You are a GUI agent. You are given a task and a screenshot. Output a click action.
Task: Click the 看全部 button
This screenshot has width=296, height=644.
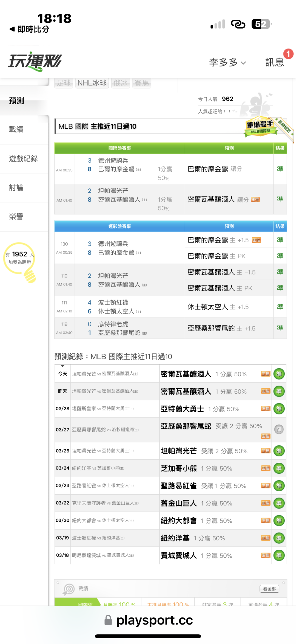coord(269,589)
